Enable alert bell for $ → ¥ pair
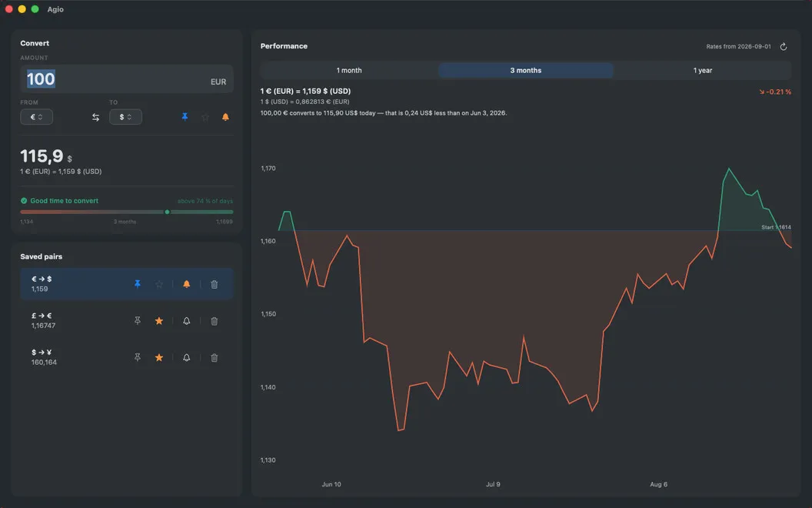Screen dimensions: 812x508 tap(186, 358)
